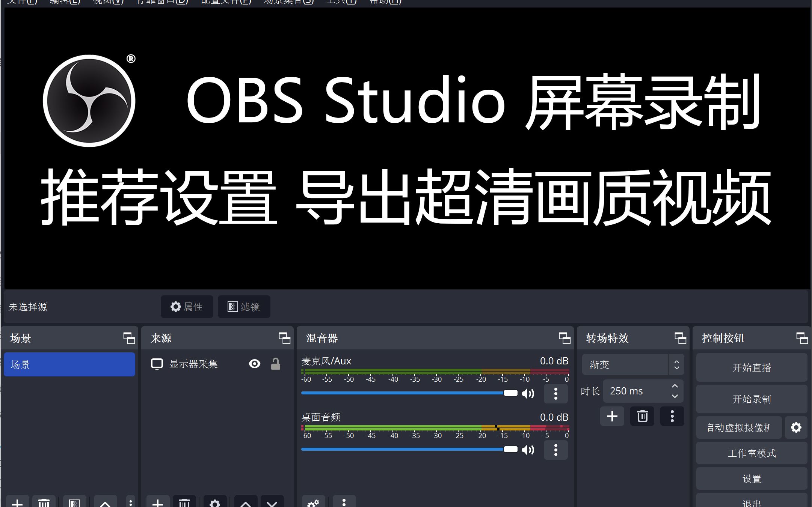The height and width of the screenshot is (507, 812).
Task: Mute the 麦克风/Aux speaker icon
Action: pos(528,394)
